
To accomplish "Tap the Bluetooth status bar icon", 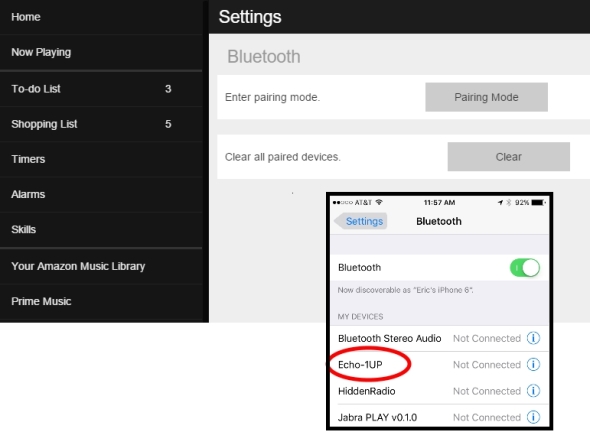I will coord(508,202).
